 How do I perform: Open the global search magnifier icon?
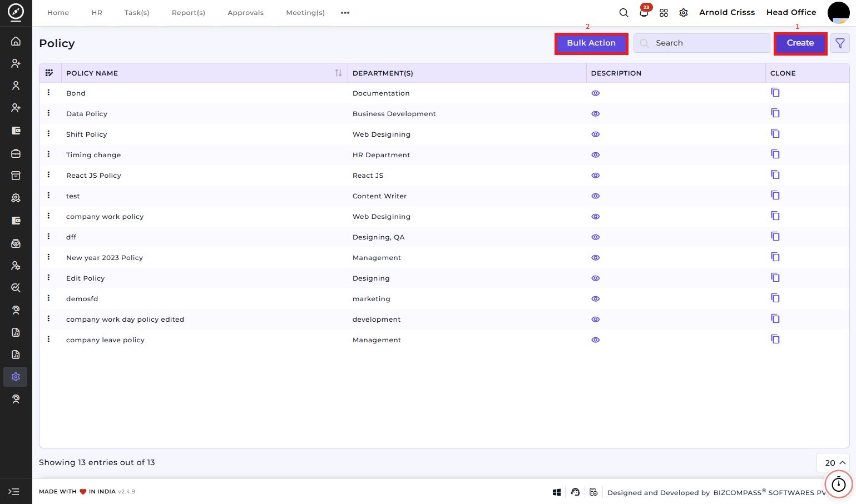coord(624,13)
